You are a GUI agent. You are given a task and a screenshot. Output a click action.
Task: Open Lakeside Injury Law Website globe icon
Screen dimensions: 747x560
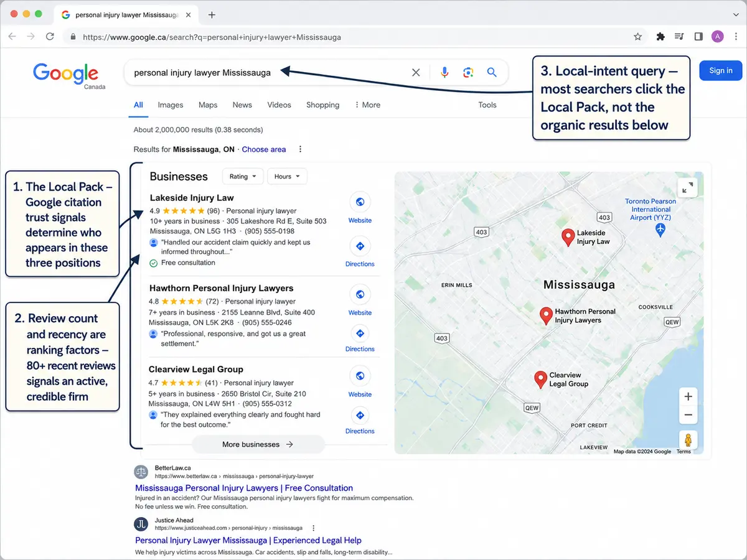coord(360,202)
